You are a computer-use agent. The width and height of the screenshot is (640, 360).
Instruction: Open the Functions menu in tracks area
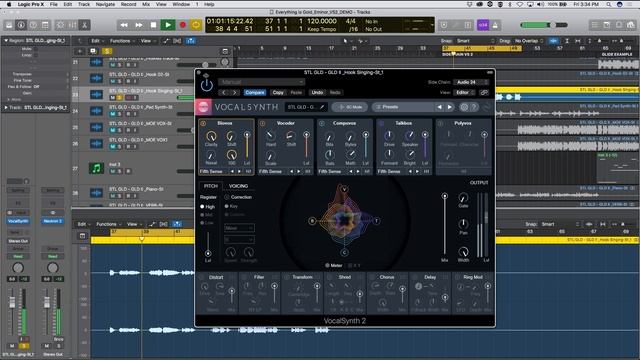121,41
